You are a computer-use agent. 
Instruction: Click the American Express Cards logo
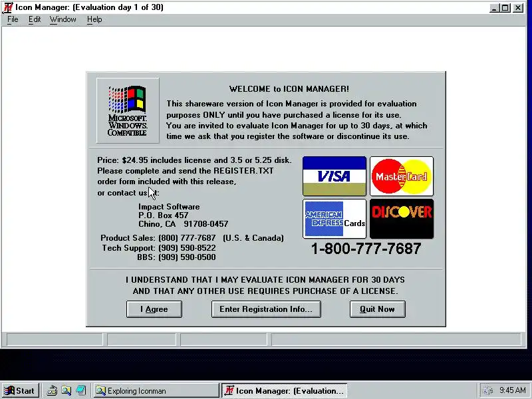pos(334,219)
